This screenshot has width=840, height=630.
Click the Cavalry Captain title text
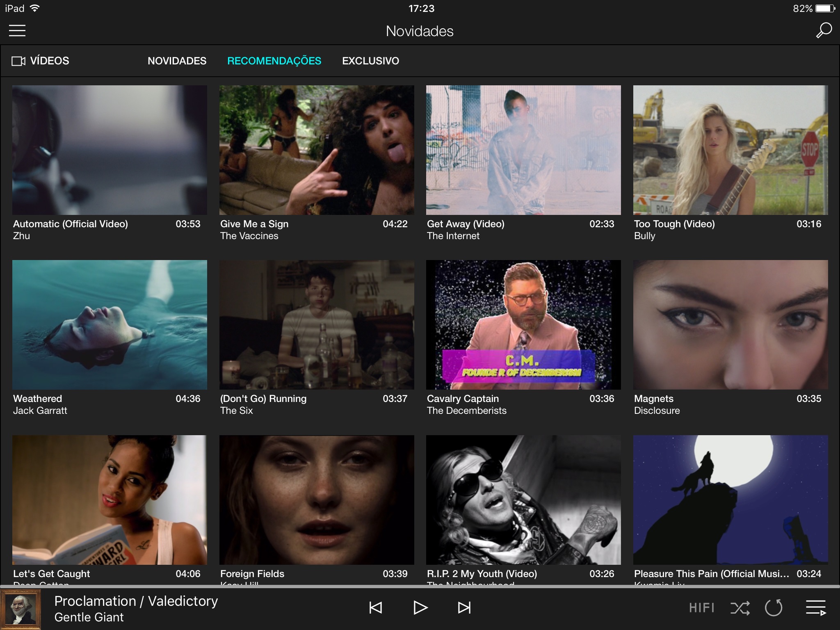click(x=463, y=399)
